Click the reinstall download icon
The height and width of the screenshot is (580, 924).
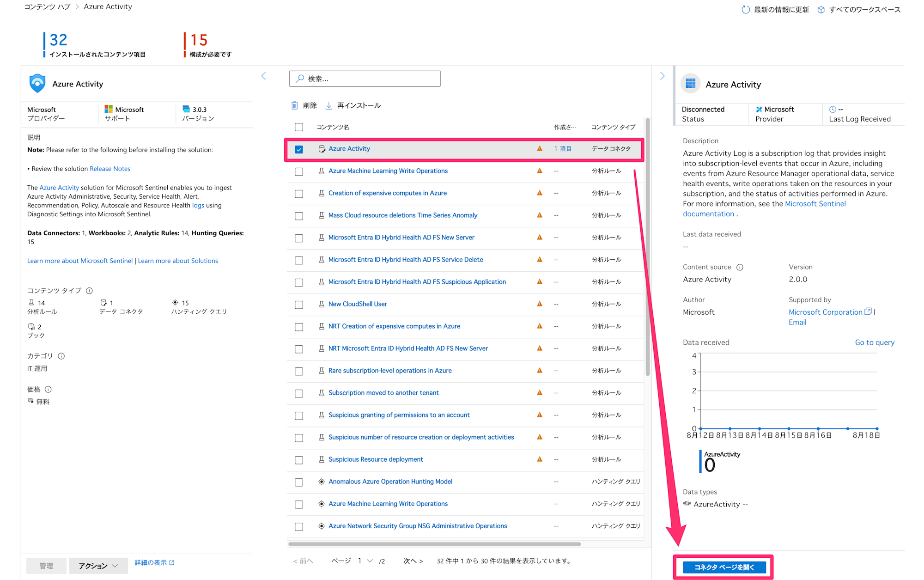coord(329,105)
